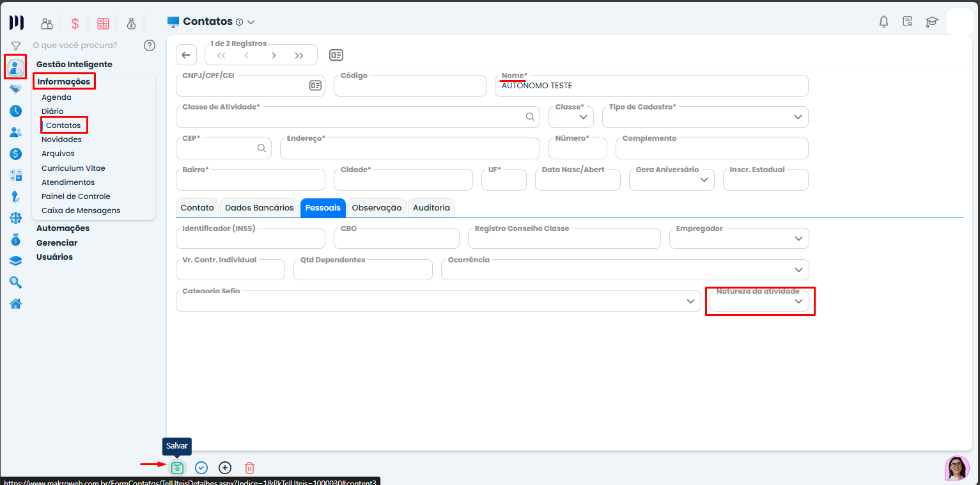The height and width of the screenshot is (485, 980).
Task: Expand the Tipo de Cadastro dropdown
Action: tap(798, 117)
